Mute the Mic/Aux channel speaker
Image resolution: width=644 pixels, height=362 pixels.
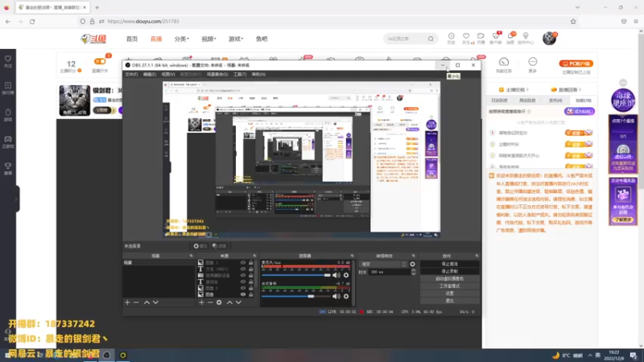[x=336, y=275]
